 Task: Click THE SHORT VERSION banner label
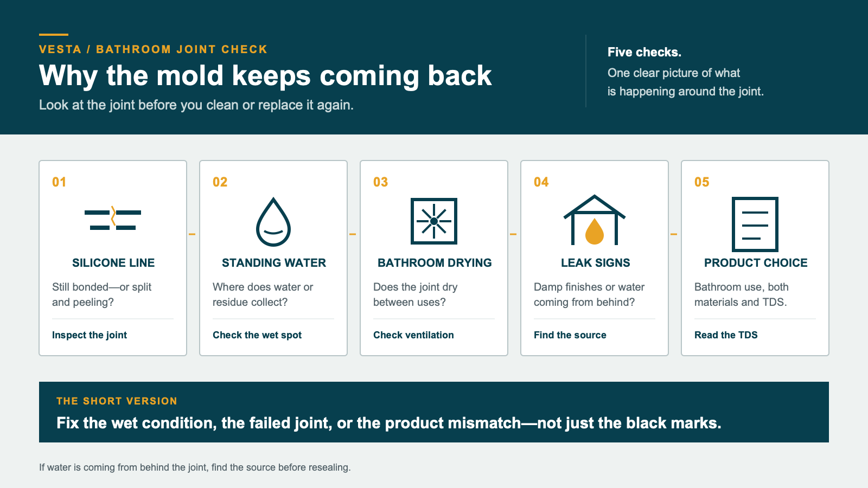[117, 401]
